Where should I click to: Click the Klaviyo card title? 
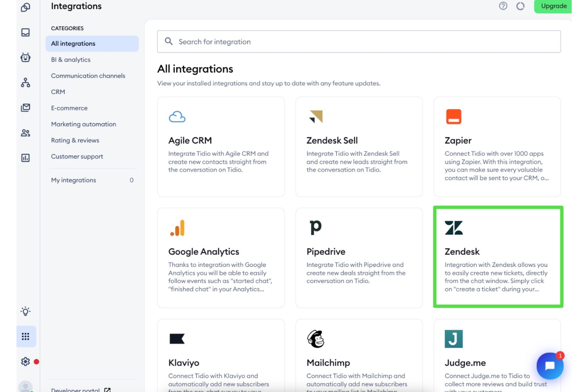click(184, 363)
